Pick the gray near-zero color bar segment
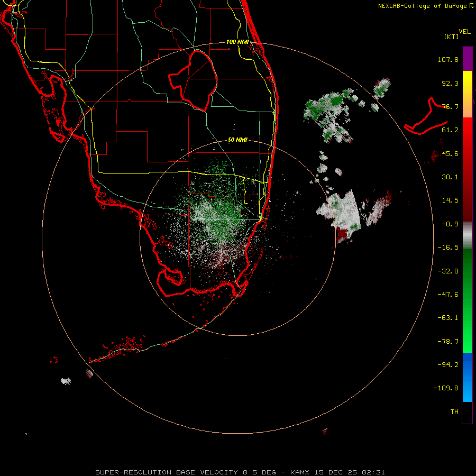 pos(467,235)
